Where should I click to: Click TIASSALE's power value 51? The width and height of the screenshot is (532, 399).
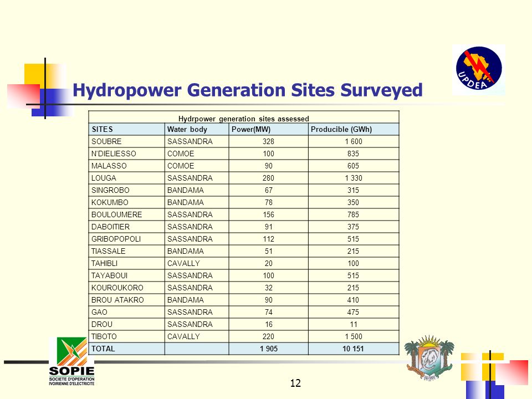(x=269, y=252)
